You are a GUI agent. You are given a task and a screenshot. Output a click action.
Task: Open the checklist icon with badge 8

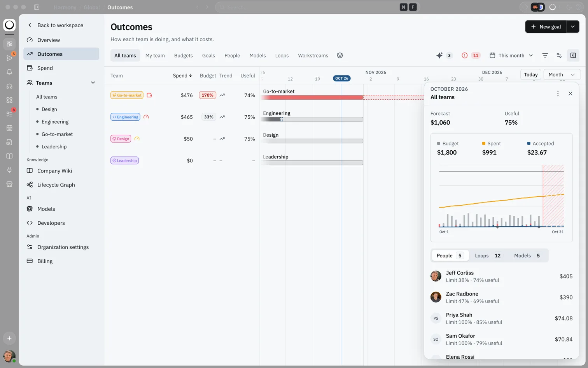tap(9, 114)
